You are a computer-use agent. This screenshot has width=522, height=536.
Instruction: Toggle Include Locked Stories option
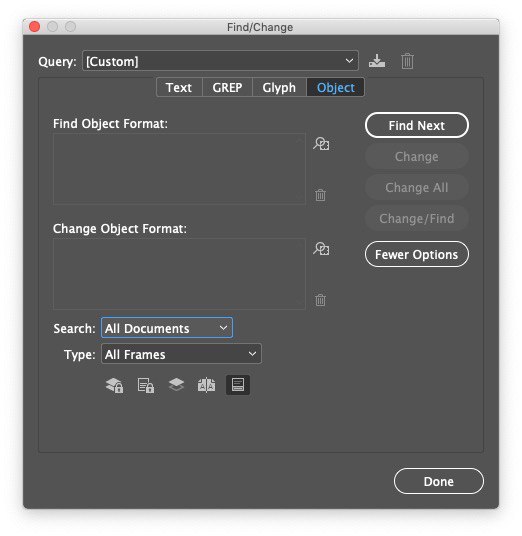146,385
